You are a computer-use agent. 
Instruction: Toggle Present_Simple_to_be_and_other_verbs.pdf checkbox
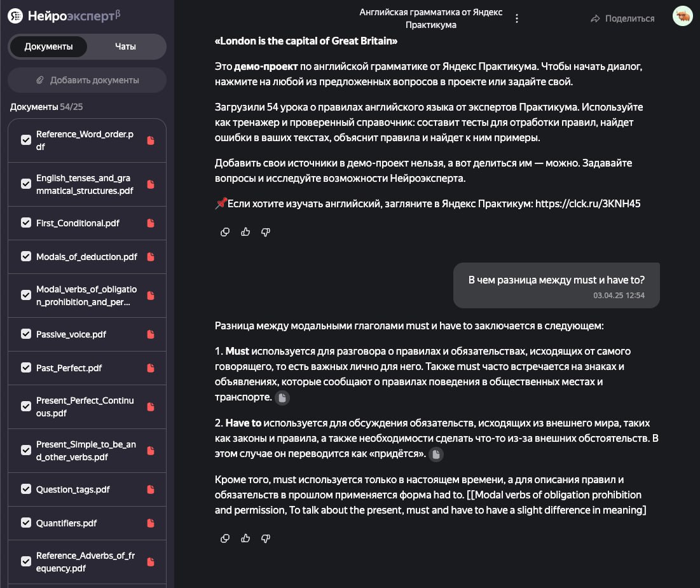pyautogui.click(x=26, y=450)
